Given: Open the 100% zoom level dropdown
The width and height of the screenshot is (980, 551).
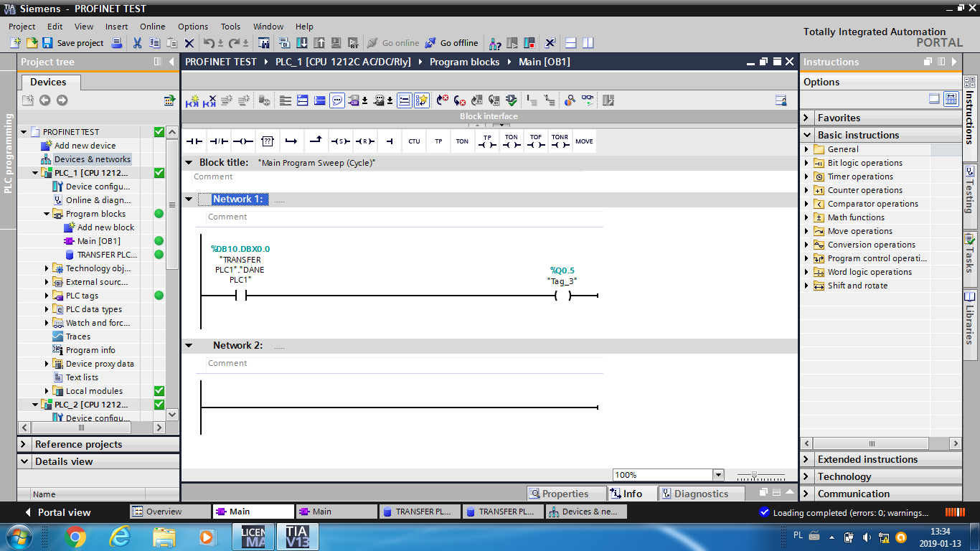Looking at the screenshot, I should point(718,475).
